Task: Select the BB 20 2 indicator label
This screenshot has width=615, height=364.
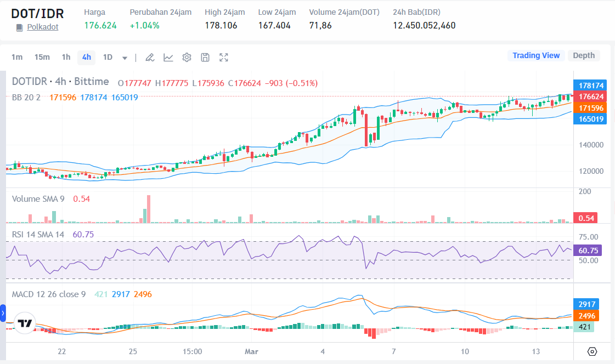Action: (x=26, y=97)
